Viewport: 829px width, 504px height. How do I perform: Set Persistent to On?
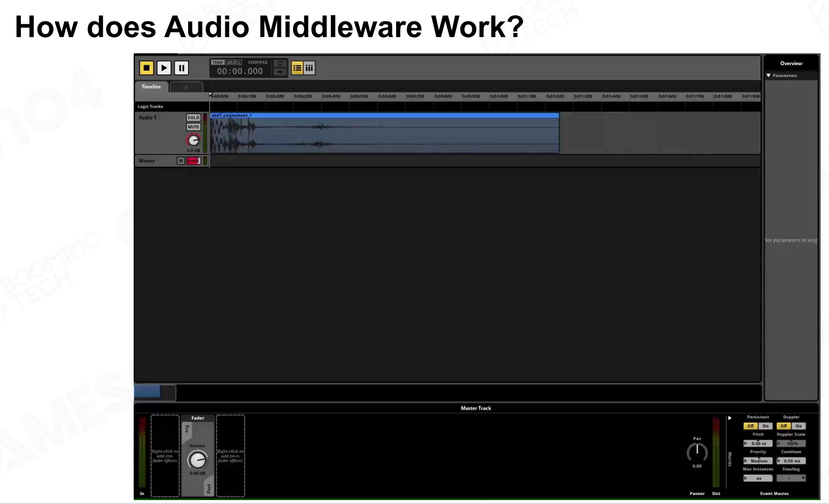[766, 426]
